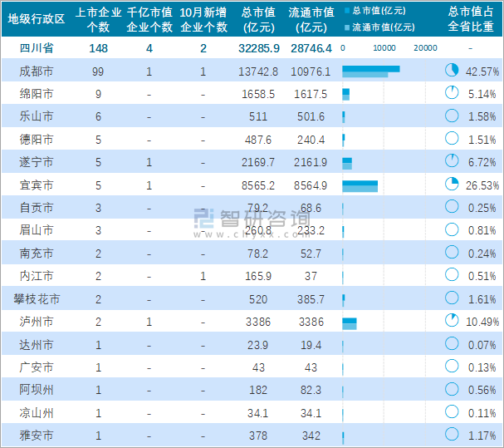The image size is (504, 448).
Task: Click the 遂宁市 pie icon beside 6.72%
Action: 452,161
